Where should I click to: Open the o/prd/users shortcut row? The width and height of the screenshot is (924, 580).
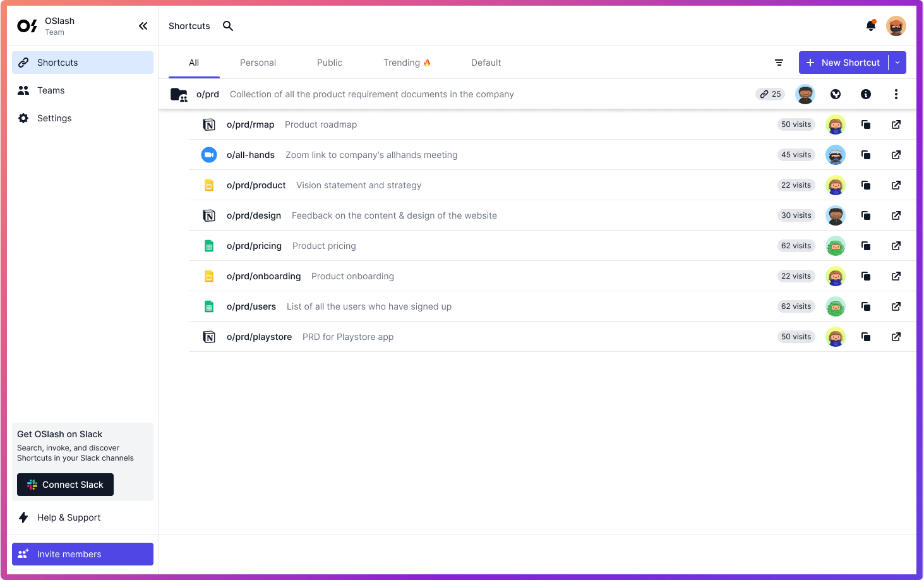click(251, 306)
